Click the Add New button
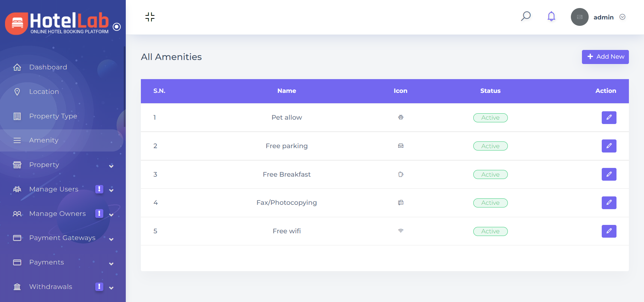Image resolution: width=644 pixels, height=302 pixels. click(605, 57)
